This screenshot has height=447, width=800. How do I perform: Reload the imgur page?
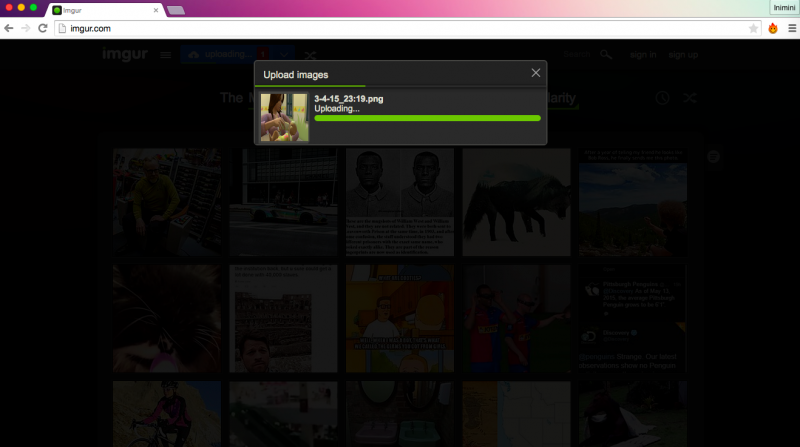(43, 29)
